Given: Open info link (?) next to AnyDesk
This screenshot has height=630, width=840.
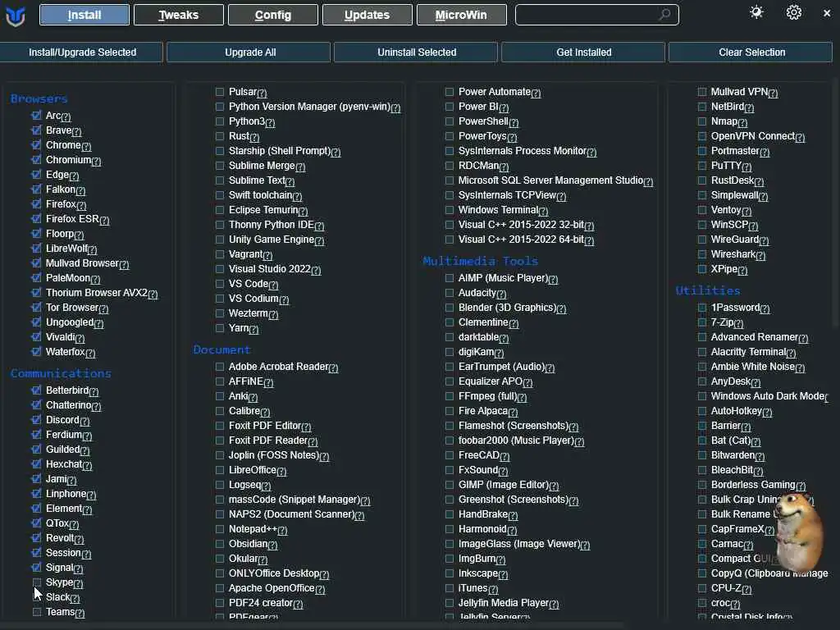Looking at the screenshot, I should pyautogui.click(x=756, y=382).
